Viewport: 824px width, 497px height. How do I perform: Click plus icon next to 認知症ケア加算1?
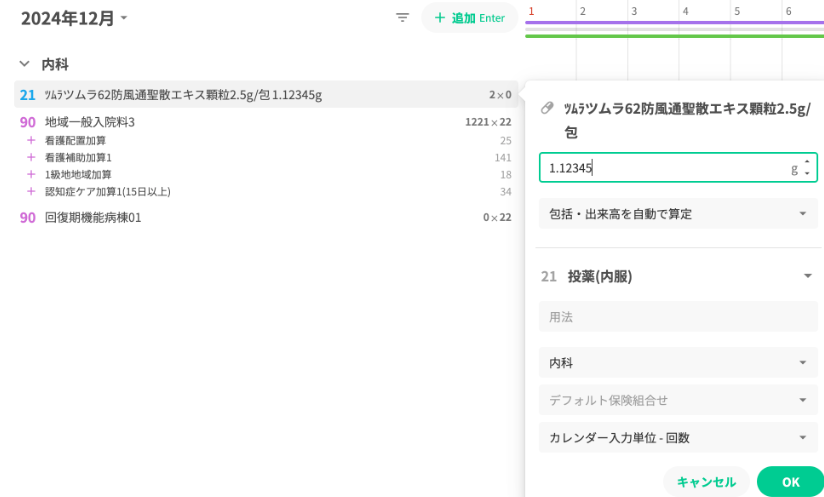(x=31, y=192)
